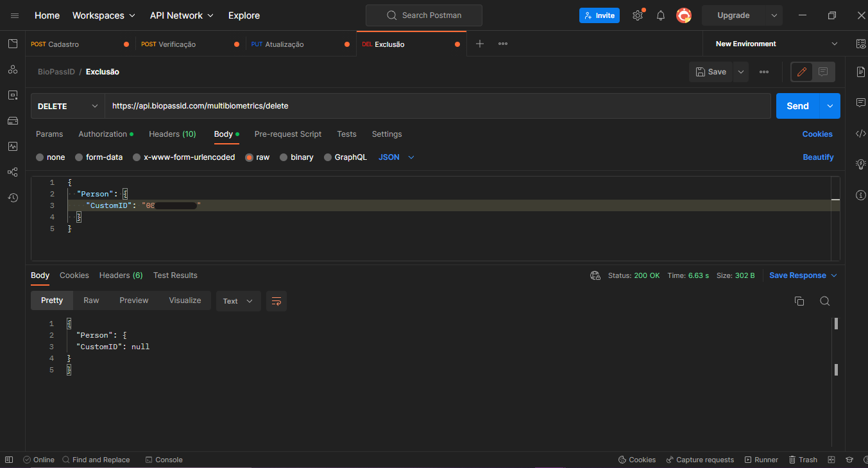This screenshot has width=868, height=468.
Task: Expand Save options dropdown arrow
Action: pos(741,72)
